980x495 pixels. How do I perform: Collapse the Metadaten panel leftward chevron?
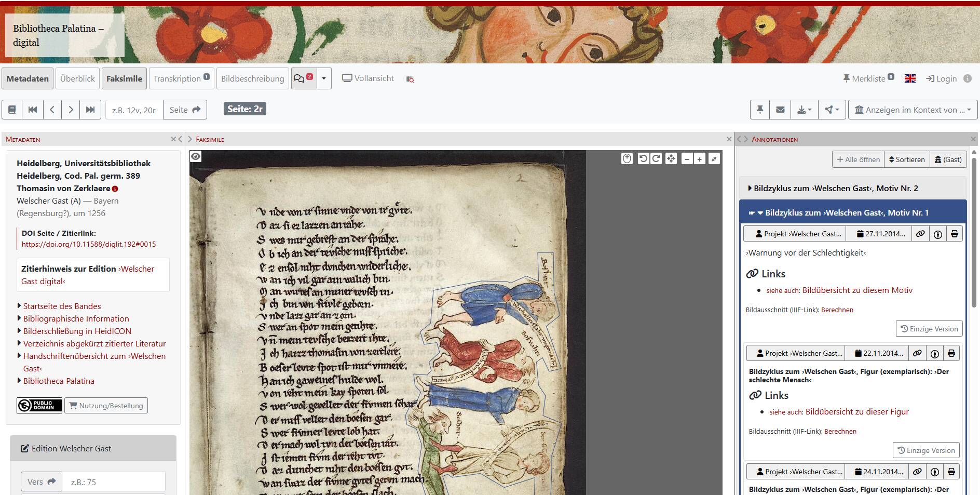180,139
